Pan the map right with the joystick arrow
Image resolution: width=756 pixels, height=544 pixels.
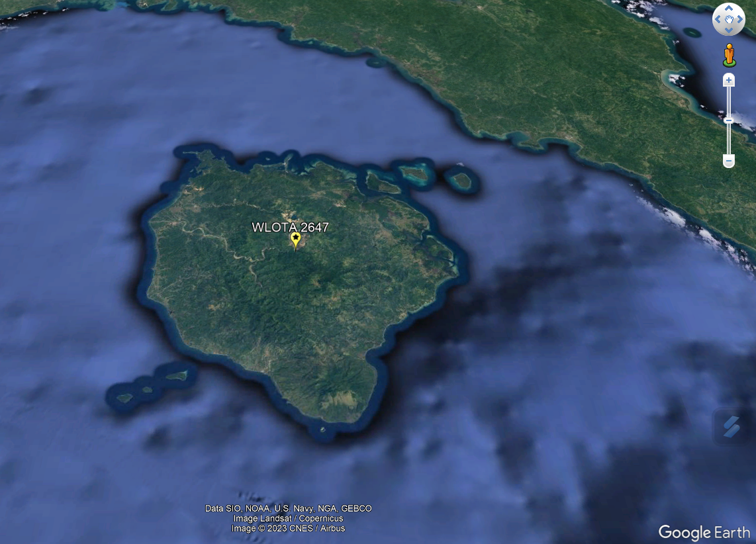click(x=740, y=20)
